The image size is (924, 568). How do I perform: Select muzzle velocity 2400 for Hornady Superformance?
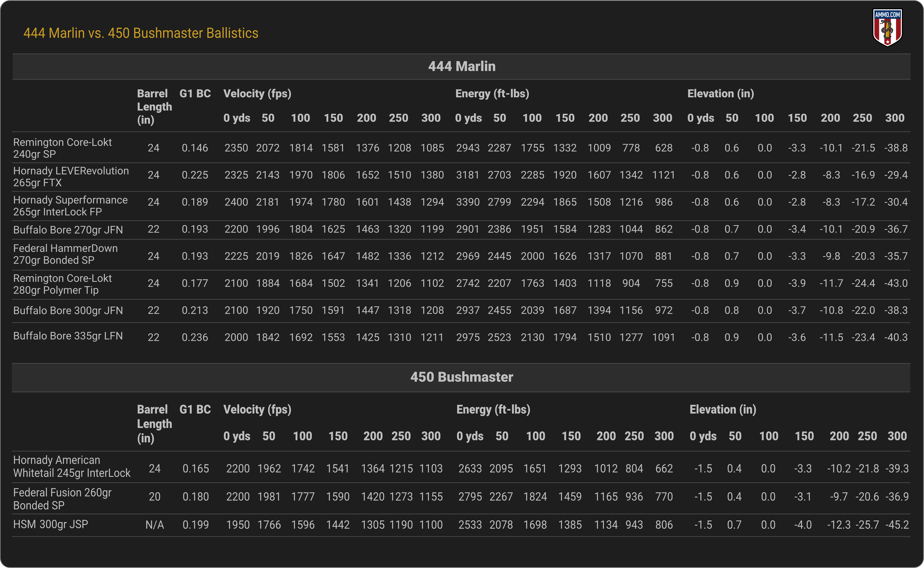click(236, 202)
